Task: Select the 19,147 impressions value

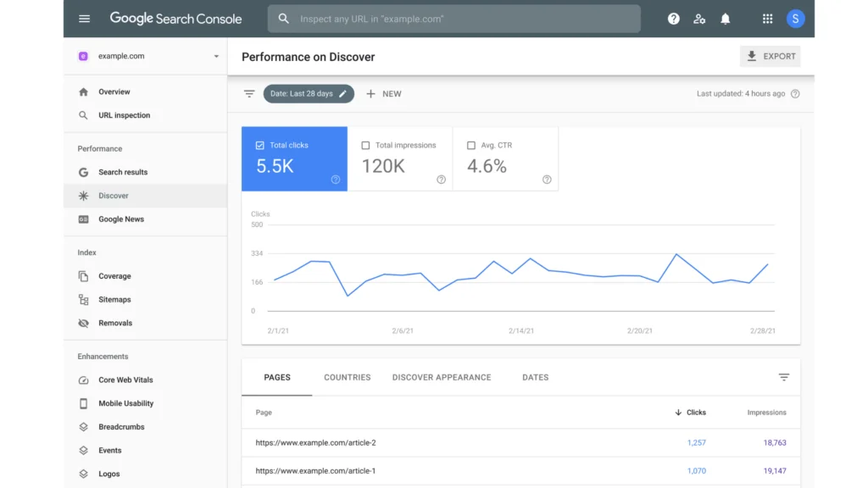Action: click(775, 471)
